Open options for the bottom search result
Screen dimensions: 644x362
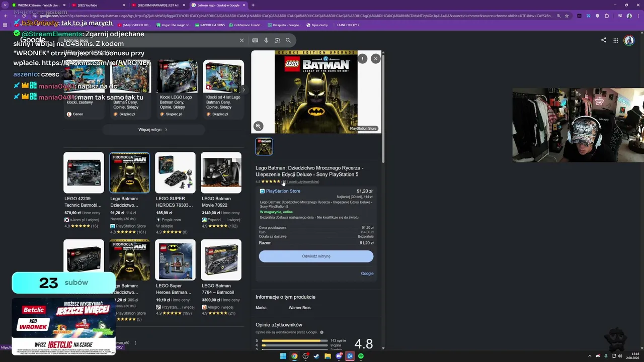135,343
